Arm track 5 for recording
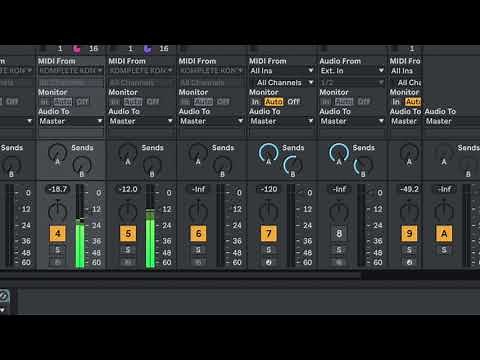 (128, 262)
